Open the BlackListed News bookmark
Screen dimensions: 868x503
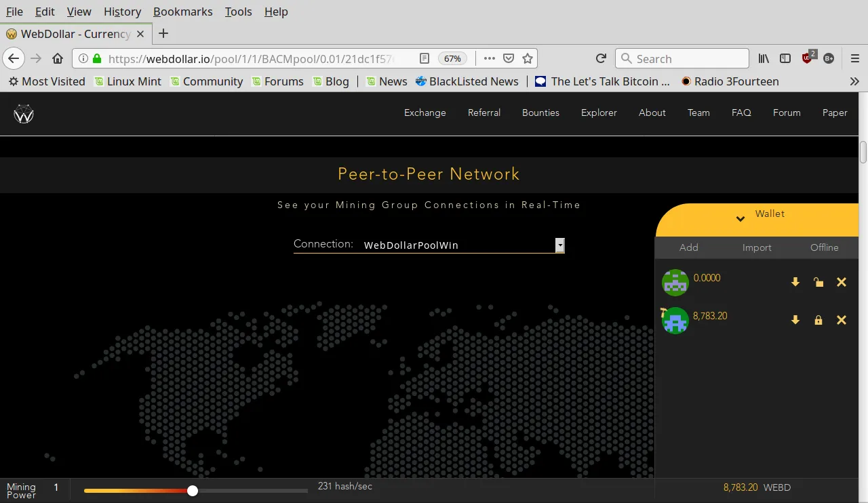tap(467, 81)
